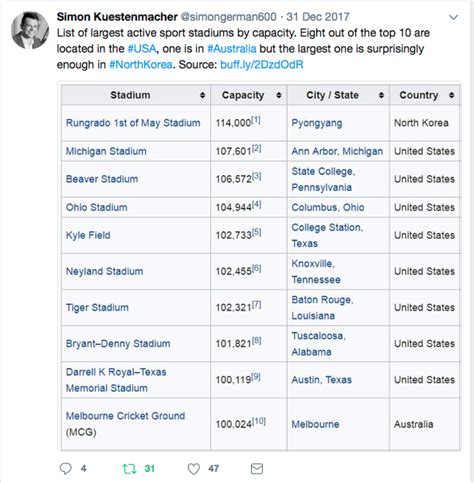Sort by City / State column arrows

coord(381,95)
